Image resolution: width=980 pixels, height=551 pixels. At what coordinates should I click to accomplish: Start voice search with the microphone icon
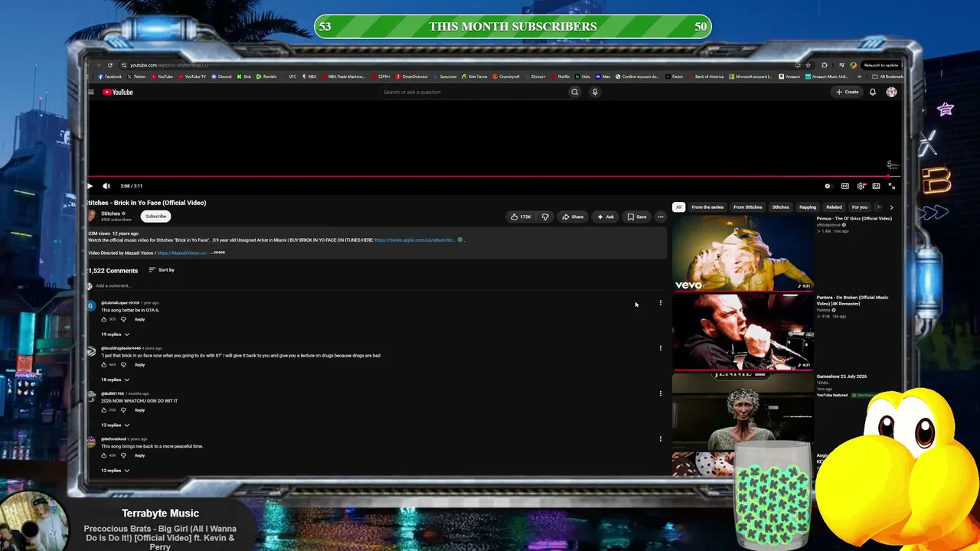595,92
